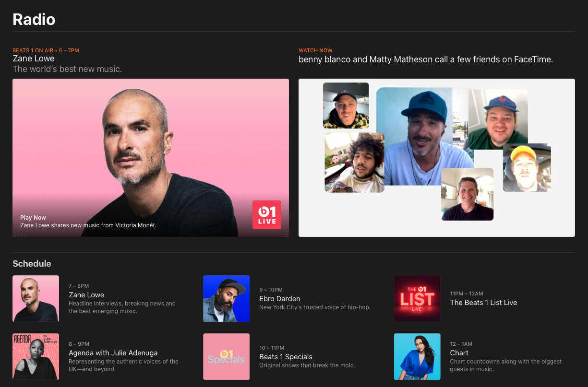
Task: Open the Beats 1 Specials logo artwork
Action: [x=226, y=356]
